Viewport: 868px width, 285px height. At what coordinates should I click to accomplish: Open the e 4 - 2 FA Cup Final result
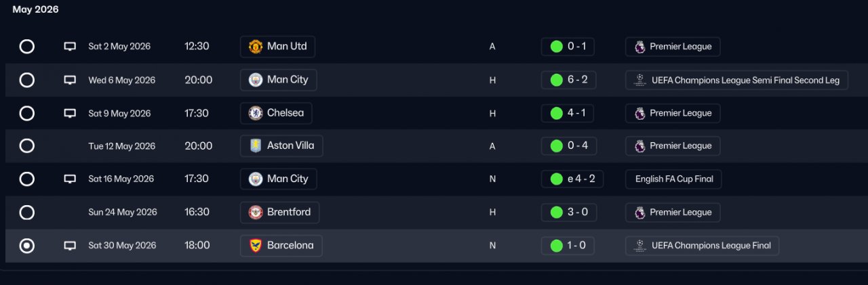tap(572, 179)
